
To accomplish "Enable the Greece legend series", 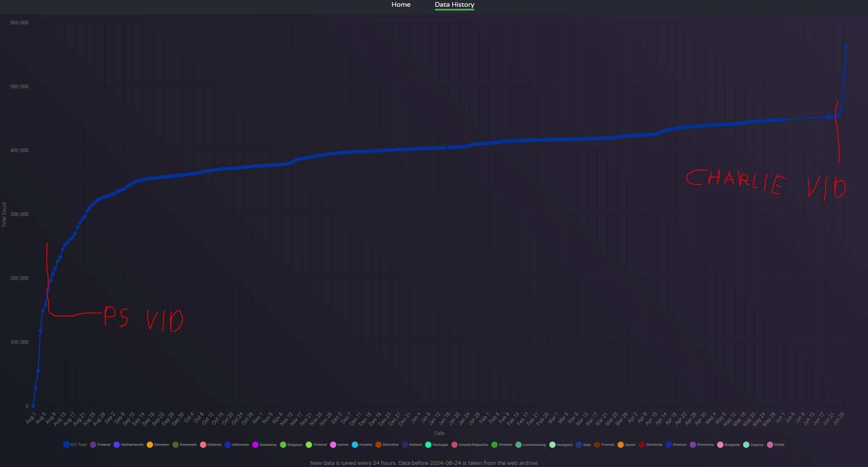I will click(x=676, y=445).
